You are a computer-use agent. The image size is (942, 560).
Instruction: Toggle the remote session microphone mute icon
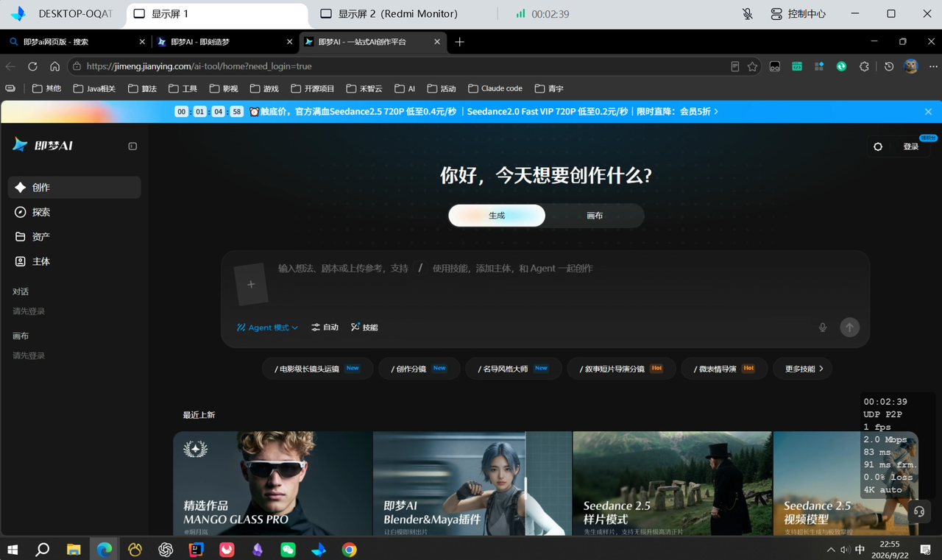pos(748,14)
